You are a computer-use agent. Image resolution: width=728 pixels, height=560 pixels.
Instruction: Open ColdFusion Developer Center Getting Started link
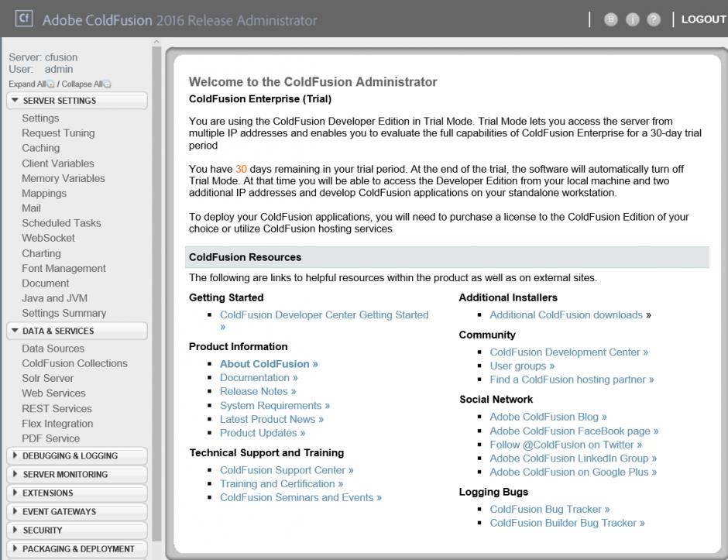[x=324, y=321]
